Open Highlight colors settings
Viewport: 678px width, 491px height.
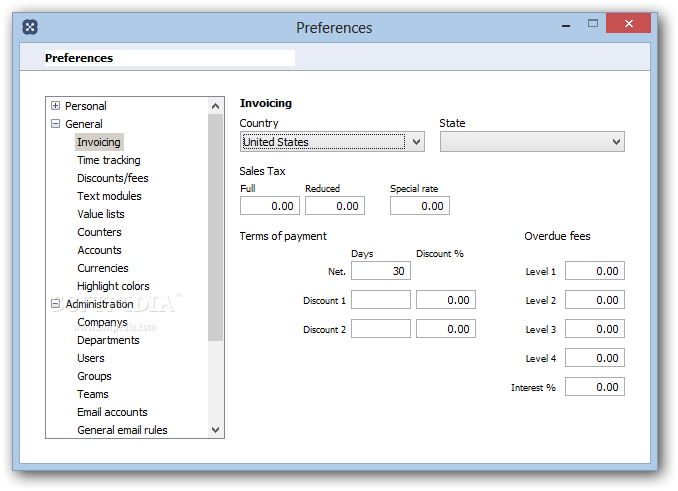tap(113, 286)
